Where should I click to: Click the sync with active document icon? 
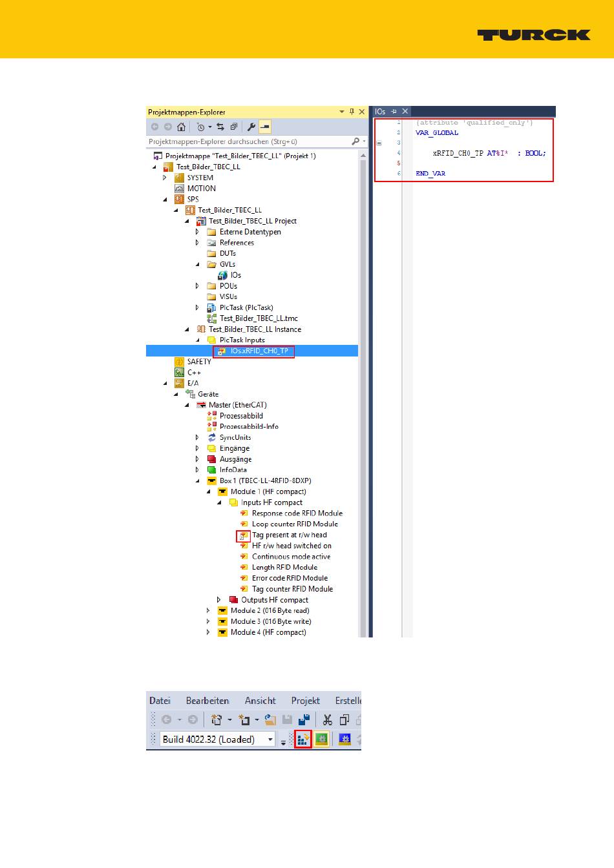220,127
